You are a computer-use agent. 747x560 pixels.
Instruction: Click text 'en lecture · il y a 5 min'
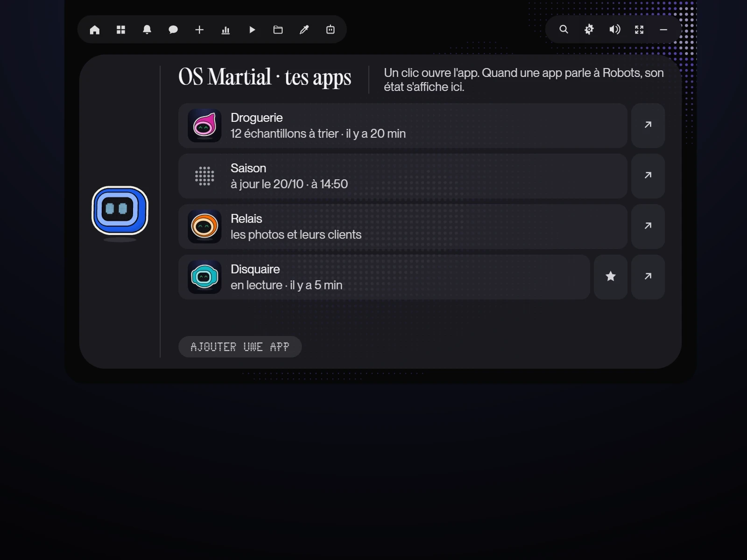click(286, 285)
